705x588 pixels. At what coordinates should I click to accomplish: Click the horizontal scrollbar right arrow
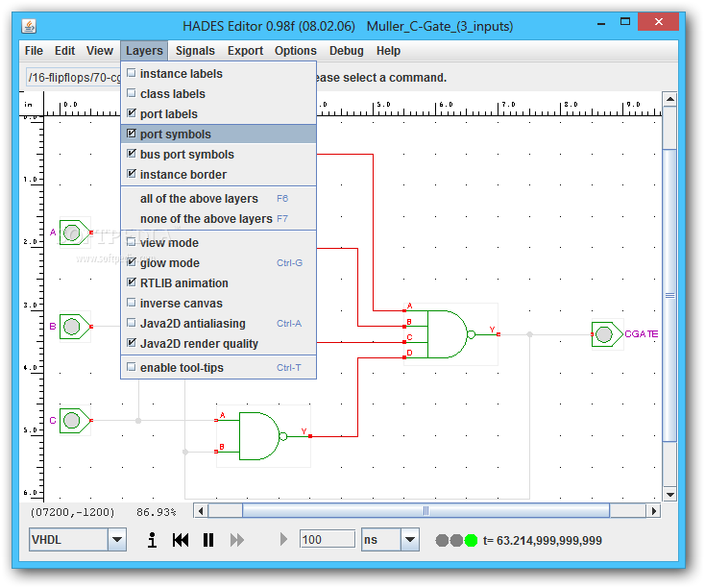tap(654, 510)
